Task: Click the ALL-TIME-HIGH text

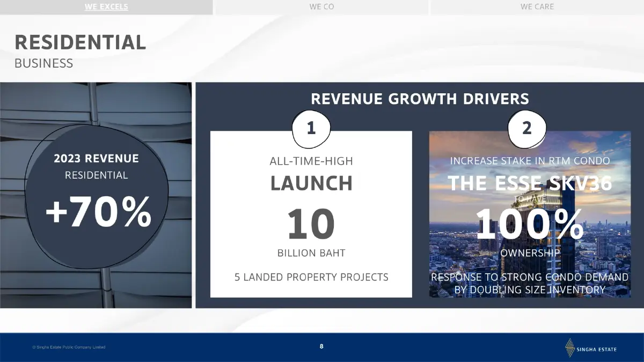Action: tap(311, 161)
